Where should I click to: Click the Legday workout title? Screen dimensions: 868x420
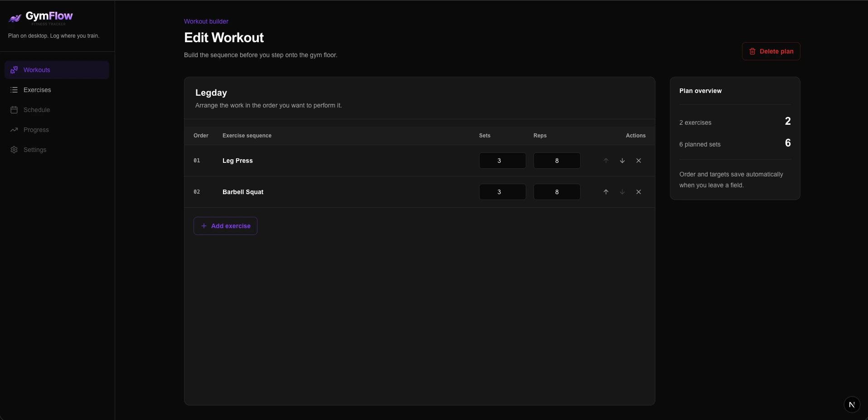[x=211, y=93]
